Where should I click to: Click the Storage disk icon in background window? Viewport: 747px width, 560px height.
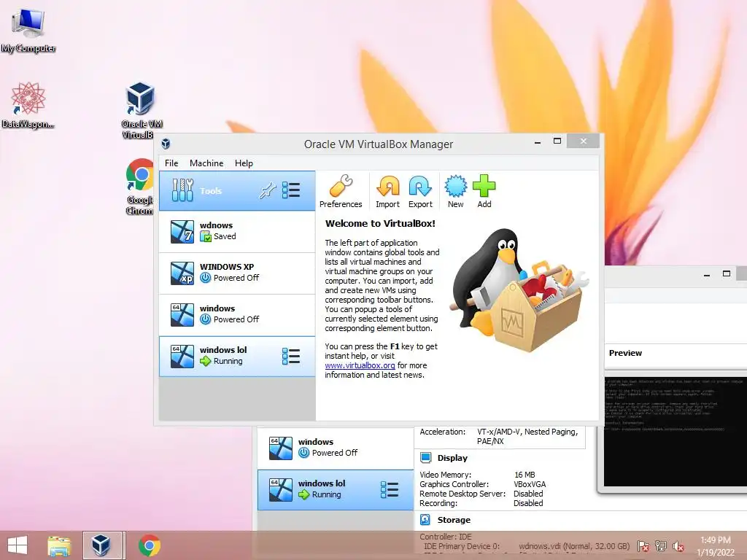pyautogui.click(x=425, y=519)
